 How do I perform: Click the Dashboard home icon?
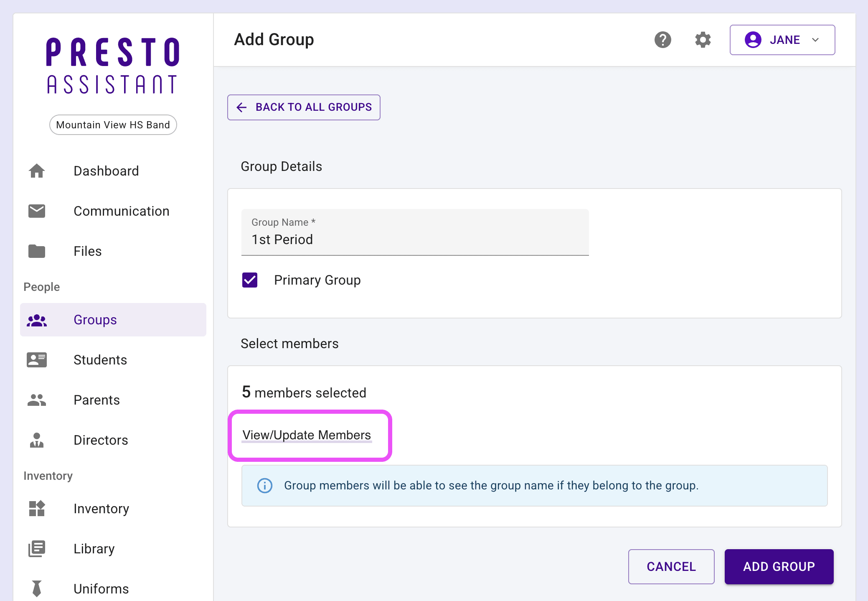(37, 171)
